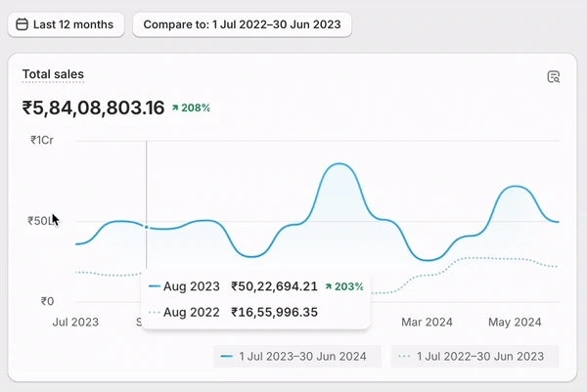Open the view report icon on Total sales card

553,77
